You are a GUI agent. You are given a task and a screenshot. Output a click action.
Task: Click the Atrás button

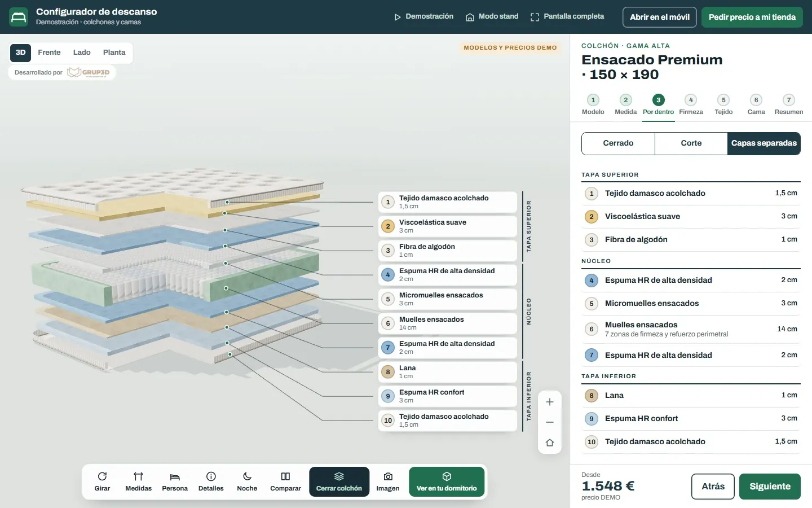pos(713,487)
